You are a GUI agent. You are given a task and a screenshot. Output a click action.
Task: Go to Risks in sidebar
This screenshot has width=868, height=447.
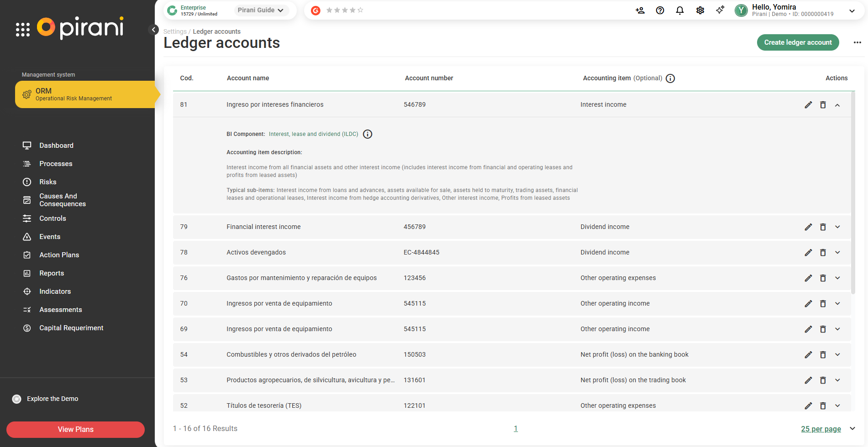pyautogui.click(x=48, y=182)
